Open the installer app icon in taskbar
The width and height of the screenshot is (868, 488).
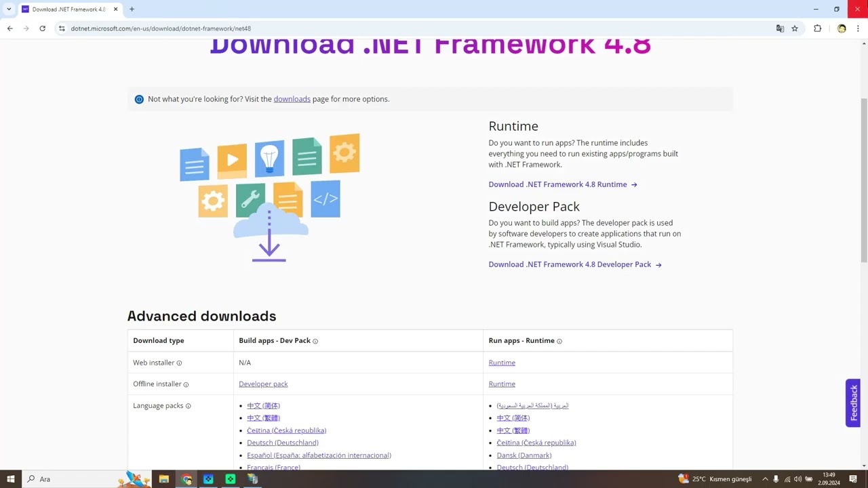(252, 479)
